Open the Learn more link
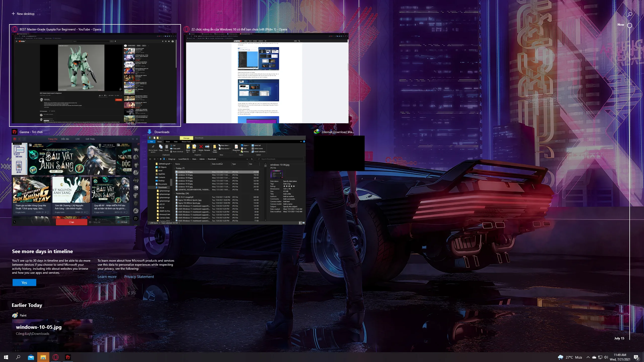 pos(107,276)
